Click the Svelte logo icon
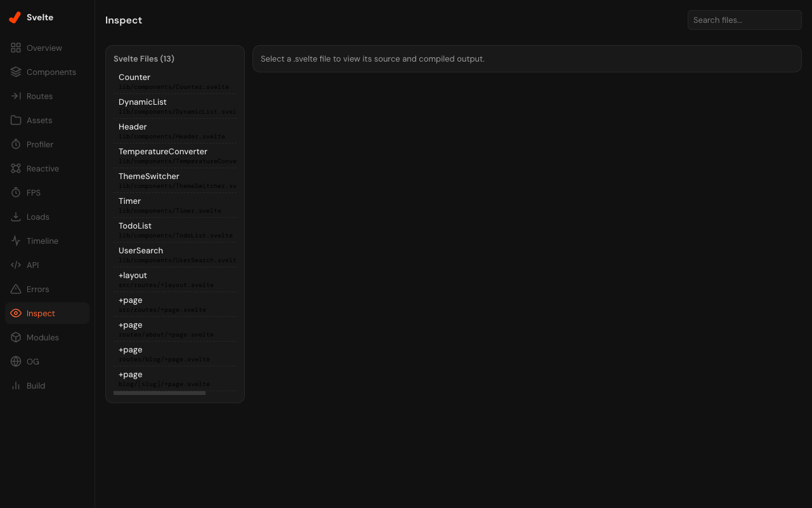This screenshot has width=812, height=508. click(x=15, y=18)
